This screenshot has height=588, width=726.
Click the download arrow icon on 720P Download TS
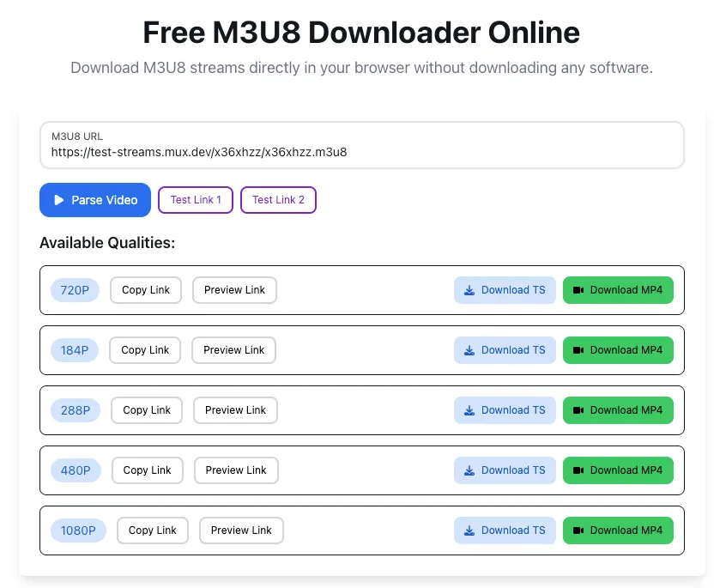pos(469,290)
